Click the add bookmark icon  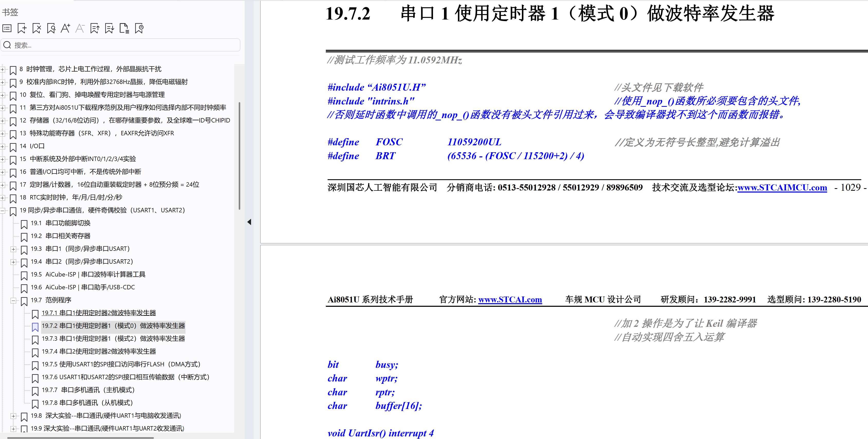point(22,28)
